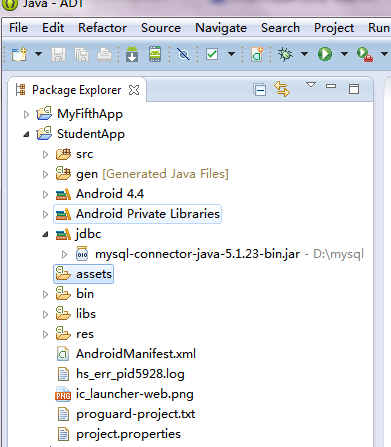Select the assets folder

pos(84,274)
